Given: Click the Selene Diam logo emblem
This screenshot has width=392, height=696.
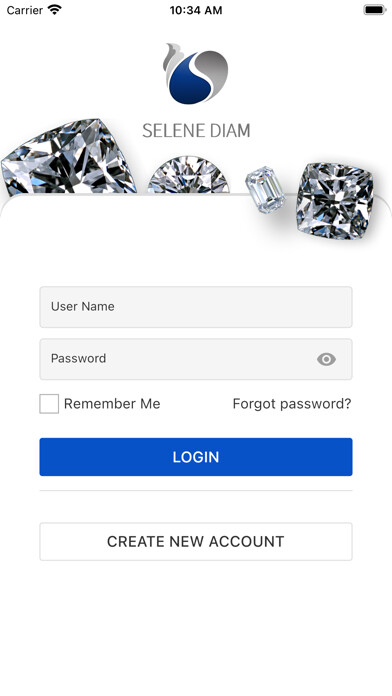Looking at the screenshot, I should click(x=195, y=73).
